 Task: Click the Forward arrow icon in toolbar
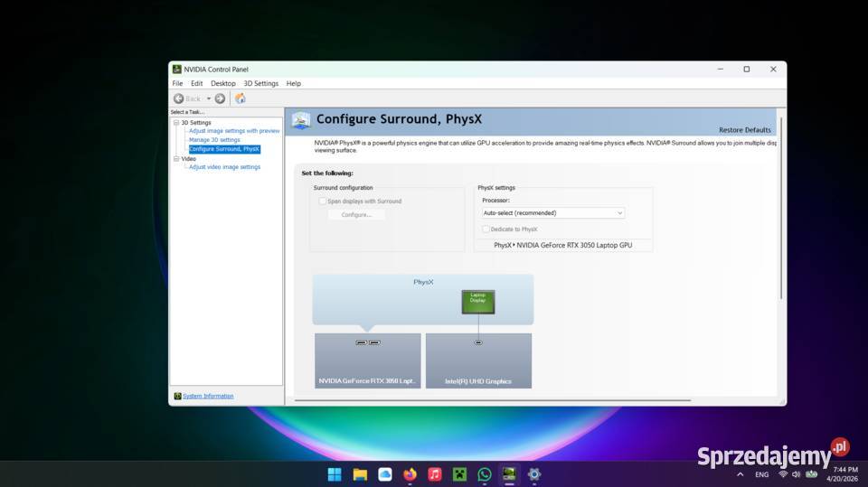tap(220, 98)
